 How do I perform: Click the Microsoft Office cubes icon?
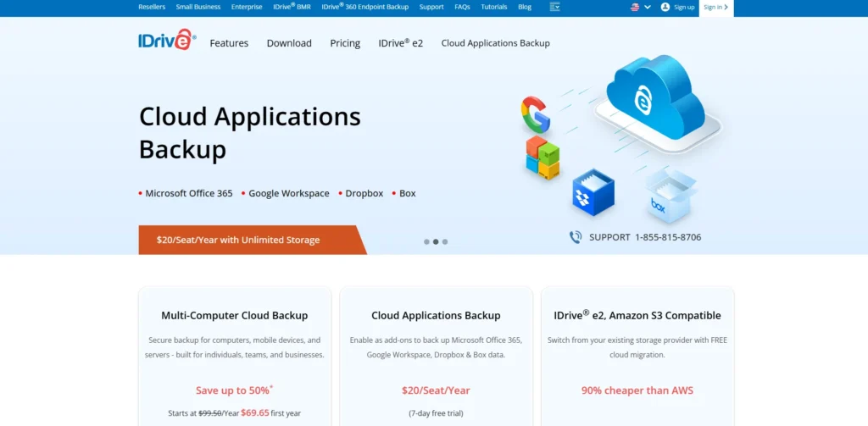click(x=542, y=158)
